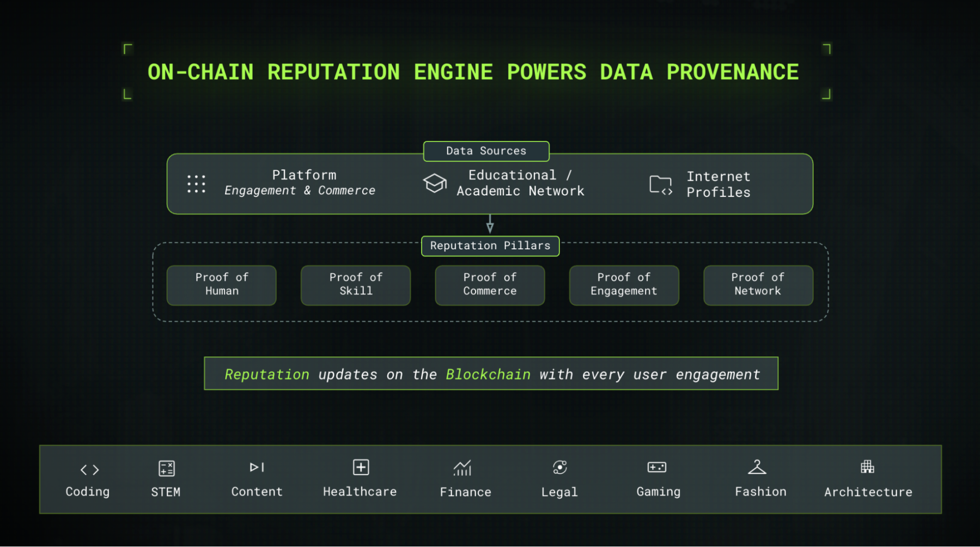Click the Gaming label
The height and width of the screenshot is (547, 980).
coord(659,492)
